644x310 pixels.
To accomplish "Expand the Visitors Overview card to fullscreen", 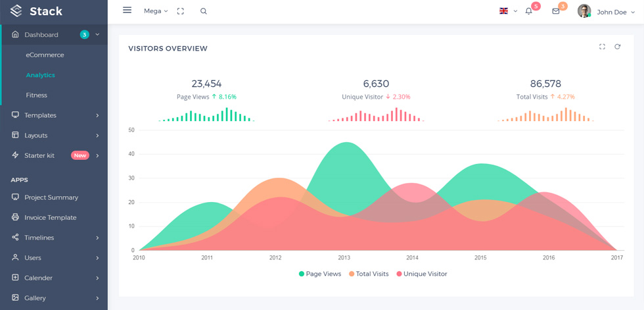I will coord(602,47).
